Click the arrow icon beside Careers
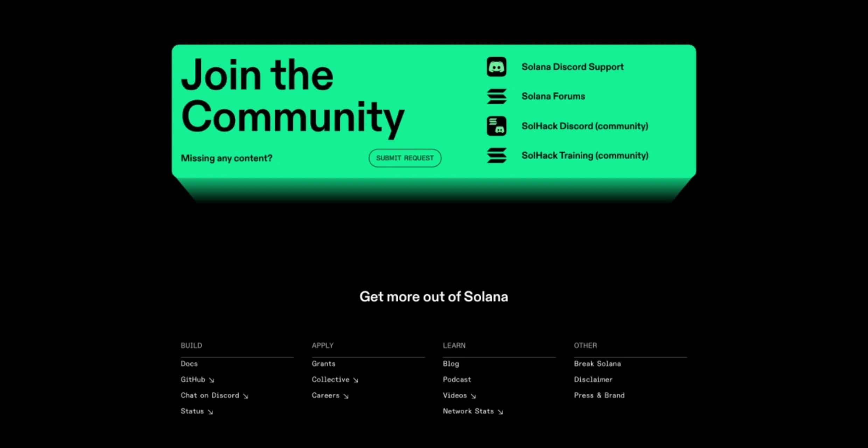 pyautogui.click(x=346, y=396)
